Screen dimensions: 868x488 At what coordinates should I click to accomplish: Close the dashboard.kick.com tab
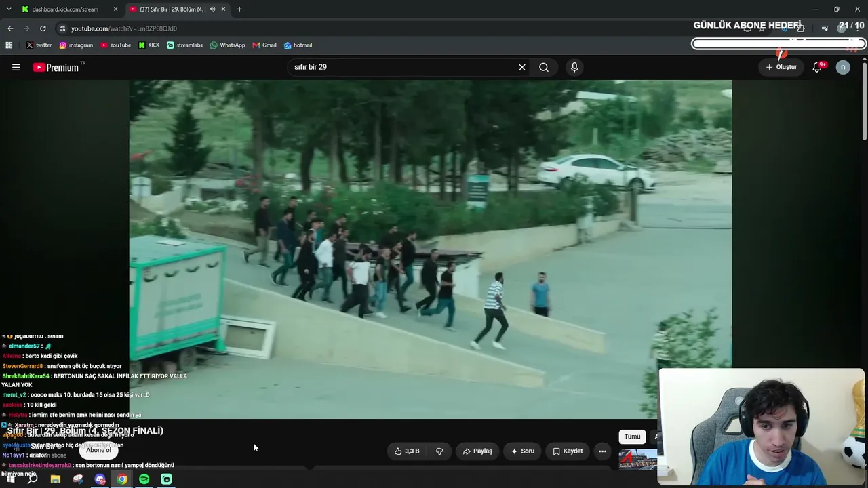[115, 9]
